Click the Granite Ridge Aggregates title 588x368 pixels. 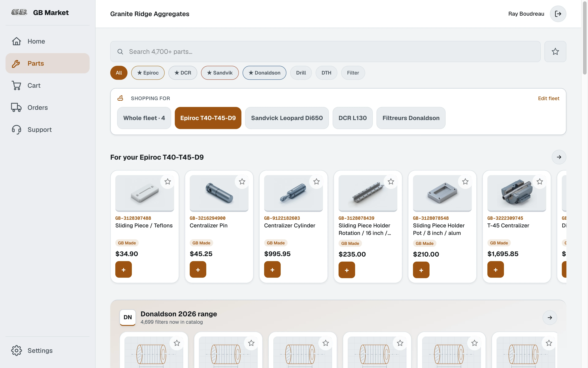[150, 14]
